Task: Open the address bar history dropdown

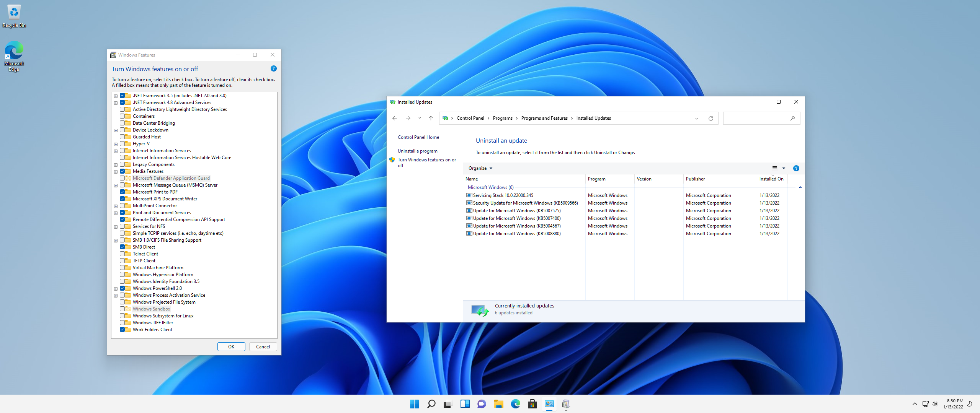Action: pos(697,119)
